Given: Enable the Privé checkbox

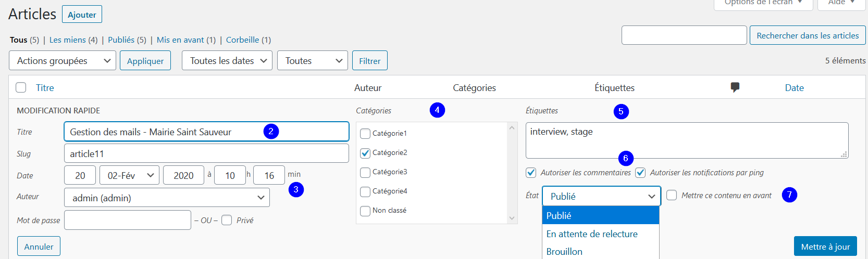Looking at the screenshot, I should (227, 221).
